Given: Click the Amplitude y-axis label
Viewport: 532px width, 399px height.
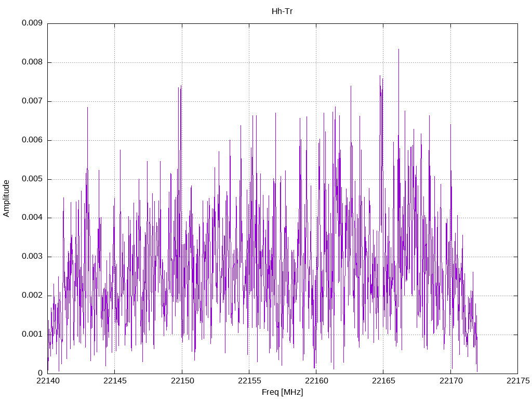Looking at the screenshot, I should click(x=6, y=198).
